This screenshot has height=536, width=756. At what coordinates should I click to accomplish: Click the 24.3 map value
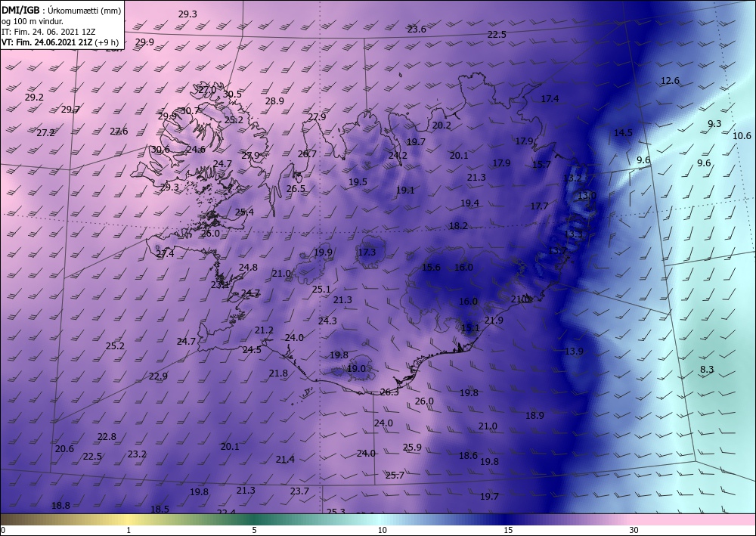[327, 321]
